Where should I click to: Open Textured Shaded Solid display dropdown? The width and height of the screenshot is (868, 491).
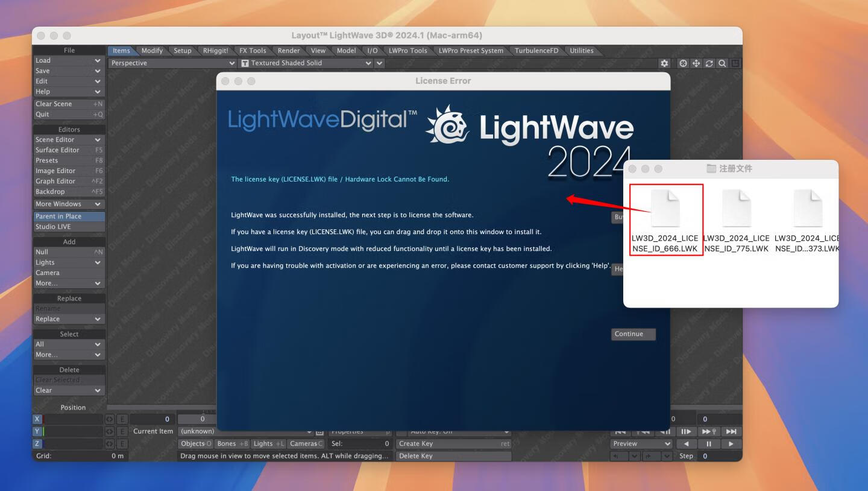click(x=306, y=63)
